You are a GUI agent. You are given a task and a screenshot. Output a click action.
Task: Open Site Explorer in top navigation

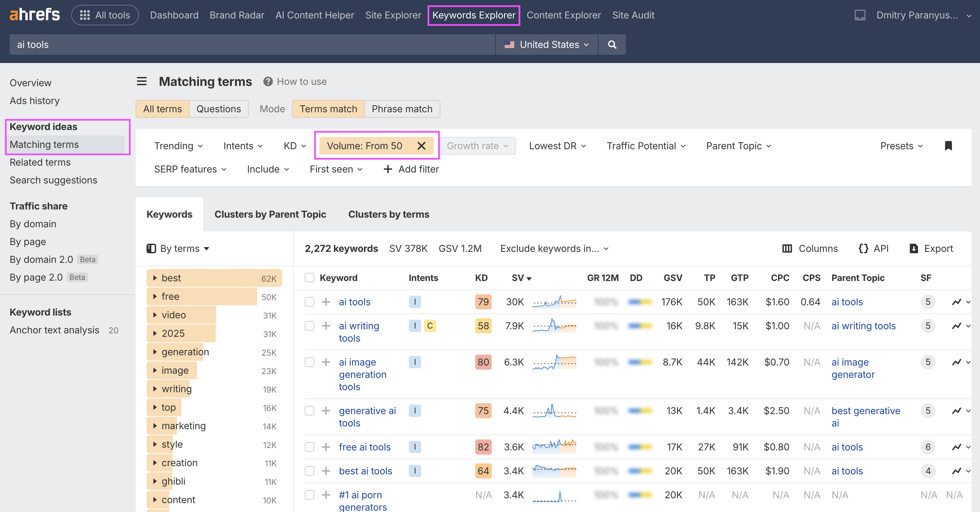393,15
